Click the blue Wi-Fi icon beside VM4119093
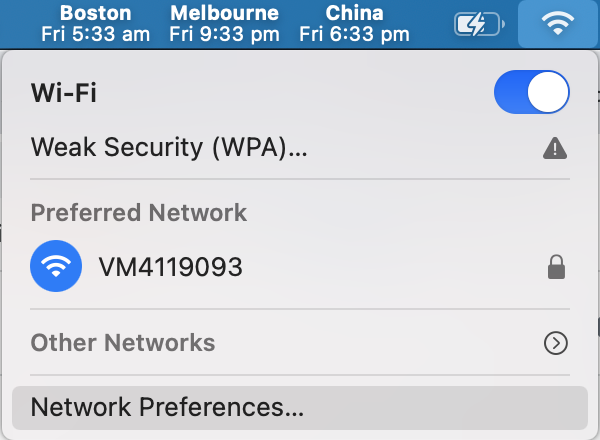Viewport: 600px width, 440px height. pos(56,266)
